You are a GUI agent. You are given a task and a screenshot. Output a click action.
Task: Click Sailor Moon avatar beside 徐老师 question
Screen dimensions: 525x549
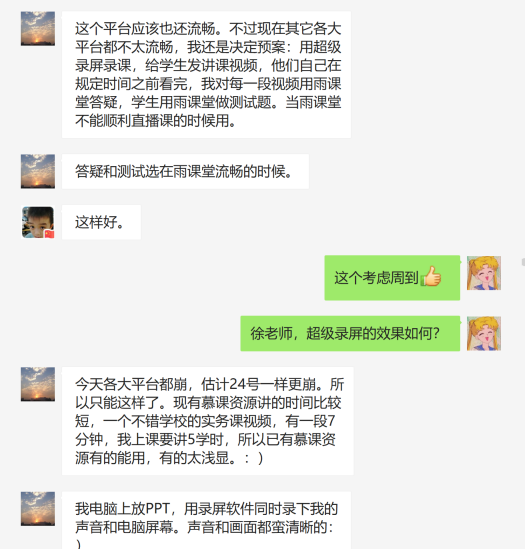(x=484, y=333)
